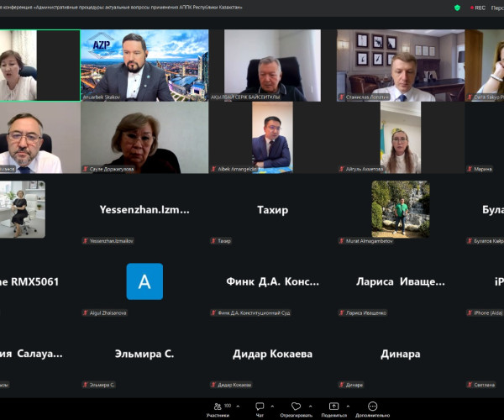The height and width of the screenshot is (420, 504).
Task: Click the large Yessenzhan.Izm... name placeholder
Action: click(x=144, y=210)
